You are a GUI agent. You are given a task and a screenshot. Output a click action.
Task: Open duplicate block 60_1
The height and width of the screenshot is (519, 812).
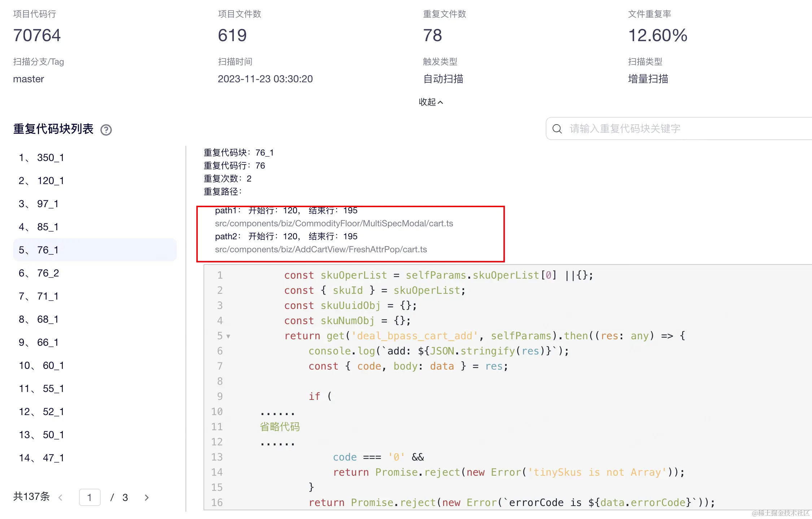pyautogui.click(x=53, y=366)
